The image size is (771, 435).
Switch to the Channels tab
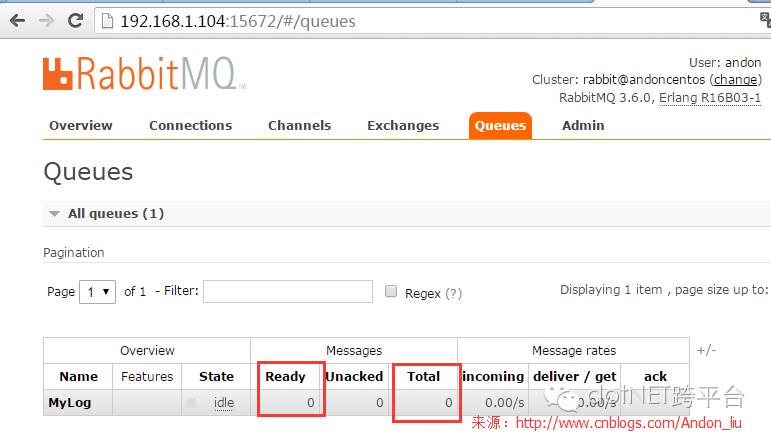[299, 125]
